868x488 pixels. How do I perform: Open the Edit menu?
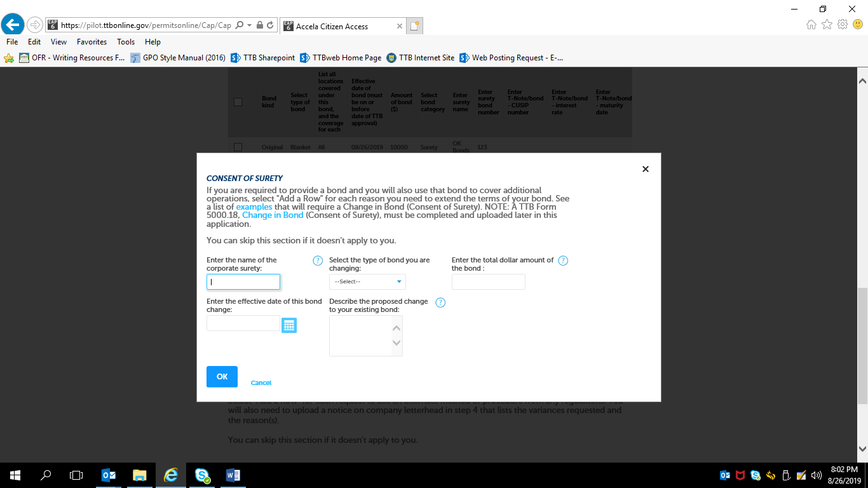[34, 41]
